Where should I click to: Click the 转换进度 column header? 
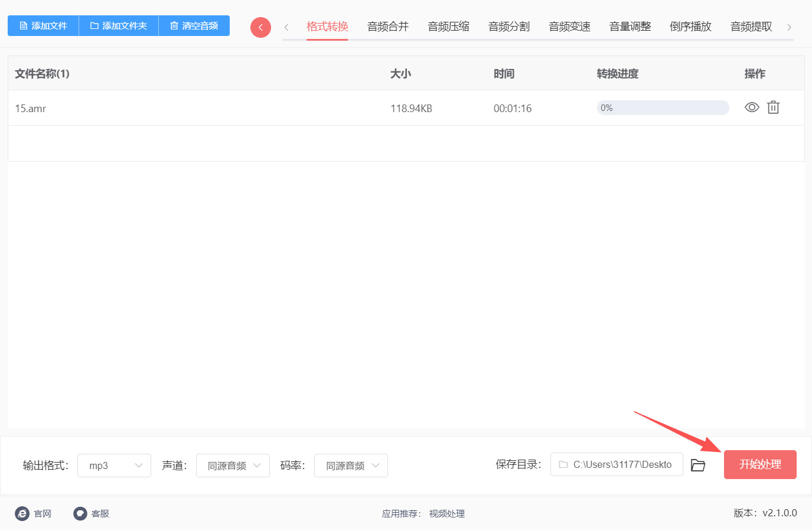(x=618, y=74)
